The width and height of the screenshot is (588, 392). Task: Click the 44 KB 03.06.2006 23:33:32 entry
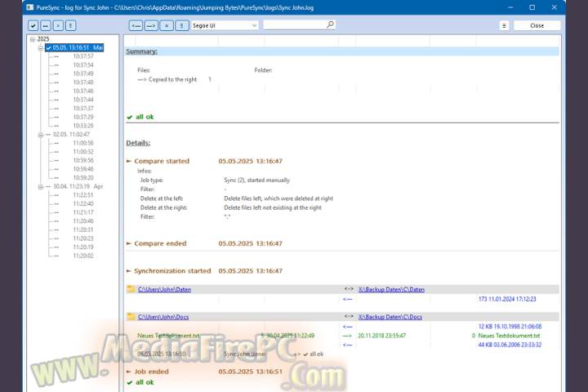tap(510, 345)
